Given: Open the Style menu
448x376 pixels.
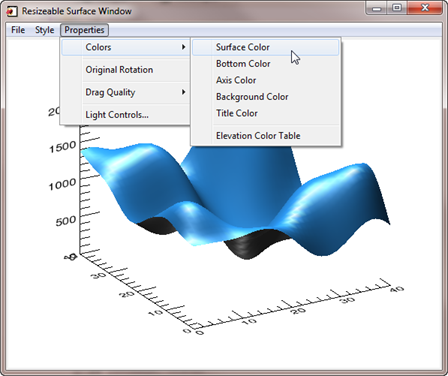Looking at the screenshot, I should 45,30.
